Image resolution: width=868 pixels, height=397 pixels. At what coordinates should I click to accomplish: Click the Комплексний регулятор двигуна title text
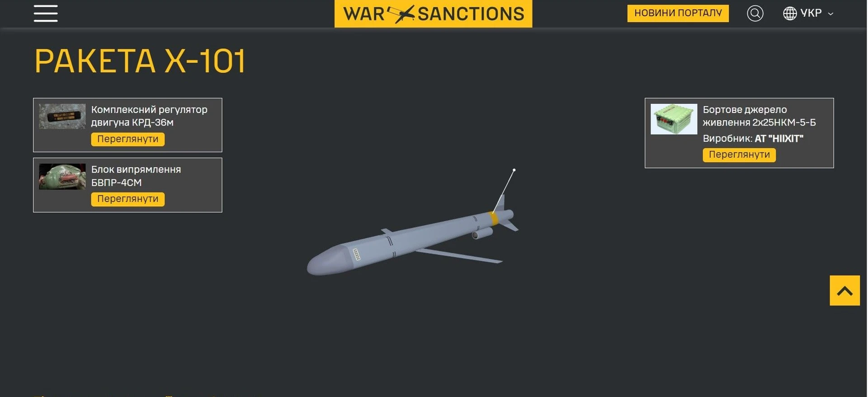click(x=149, y=116)
